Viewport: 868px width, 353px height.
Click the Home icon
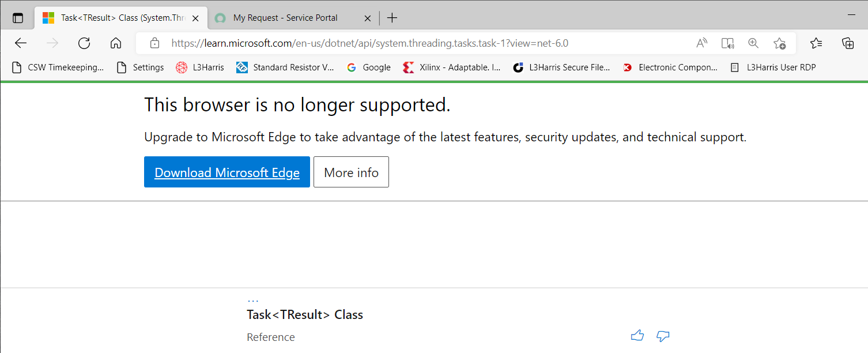(115, 43)
